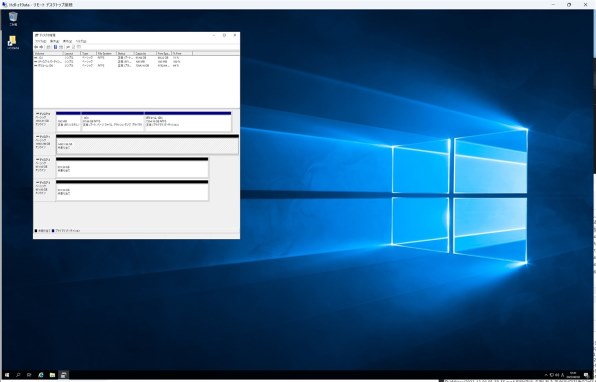The height and width of the screenshot is (382, 596).
Task: Open taskbar search magnifier
Action: click(x=18, y=375)
